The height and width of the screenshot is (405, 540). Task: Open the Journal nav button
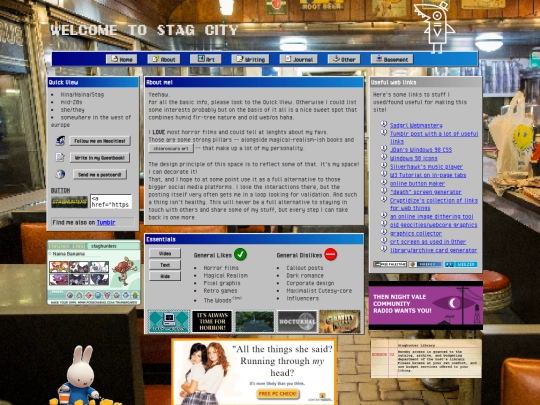pos(298,59)
